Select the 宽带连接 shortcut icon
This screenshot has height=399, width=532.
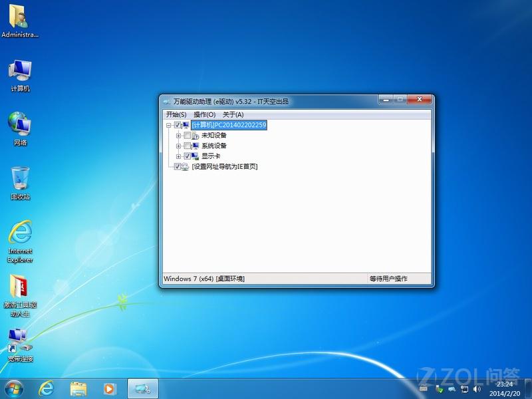pos(20,345)
